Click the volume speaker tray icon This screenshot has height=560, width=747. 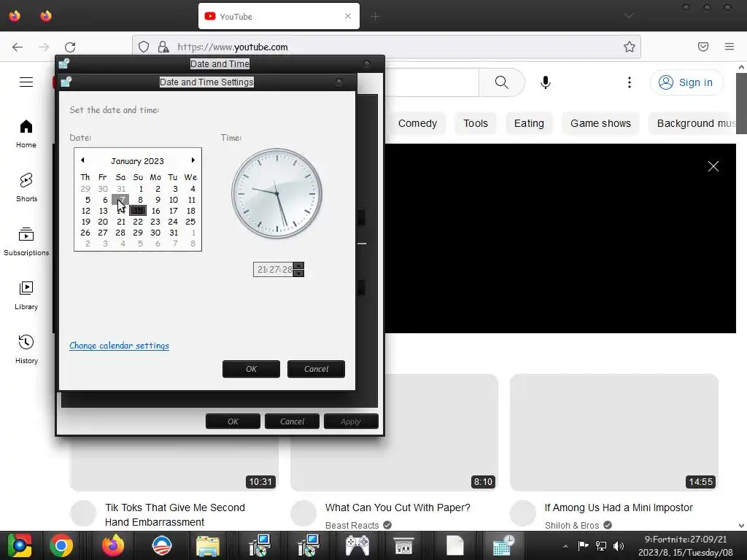coord(619,546)
